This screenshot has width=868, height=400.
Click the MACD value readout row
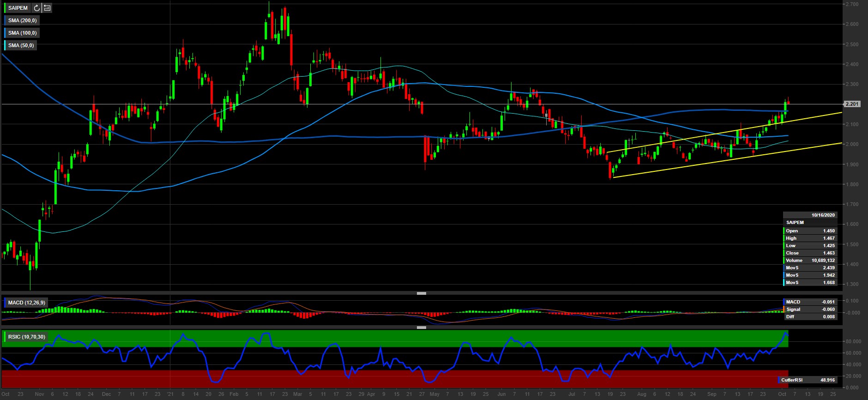(810, 302)
